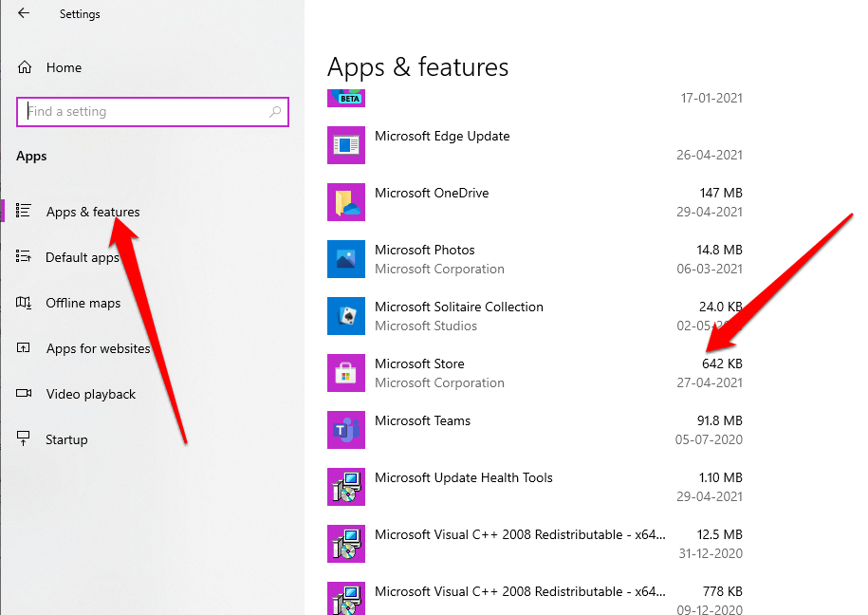
Task: Click the icon of the Visual C++ 2008 entry sized 12.5 MB
Action: pos(346,544)
